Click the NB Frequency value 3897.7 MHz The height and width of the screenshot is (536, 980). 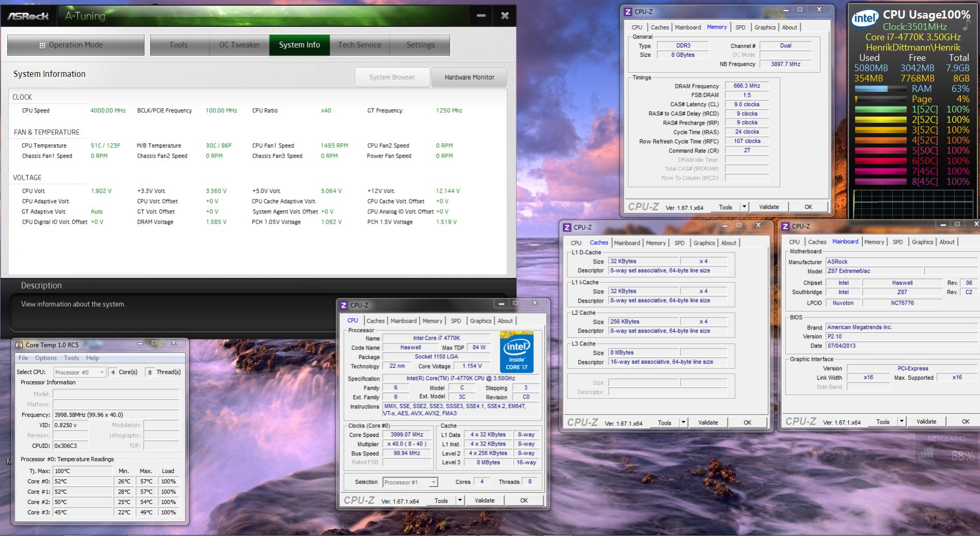pyautogui.click(x=785, y=64)
